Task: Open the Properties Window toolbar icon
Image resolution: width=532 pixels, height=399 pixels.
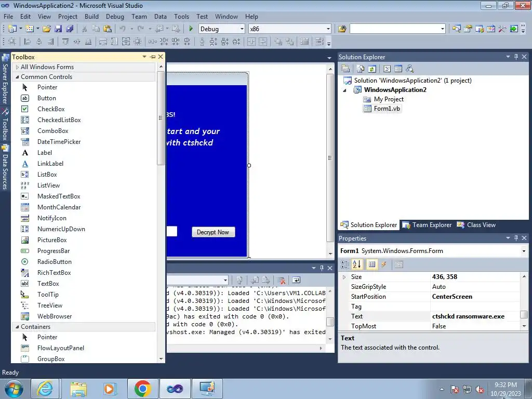Action: 468,29
